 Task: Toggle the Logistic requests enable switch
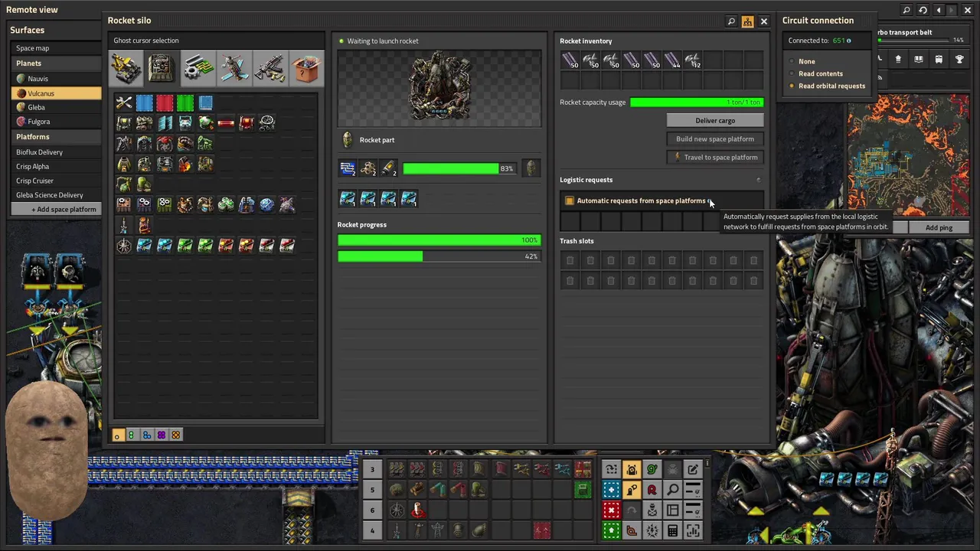click(x=759, y=181)
